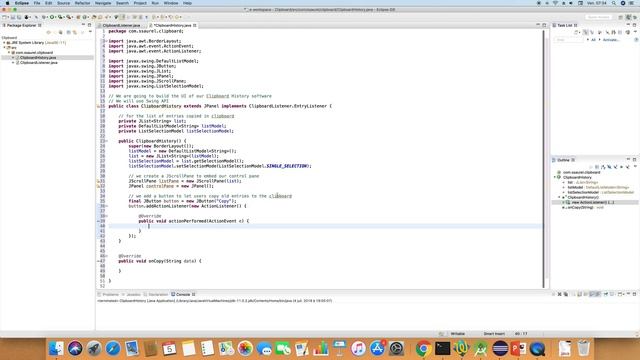Viewport: 640px width, 360px height.
Task: Click the help icon in Task List
Action: [x=636, y=40]
